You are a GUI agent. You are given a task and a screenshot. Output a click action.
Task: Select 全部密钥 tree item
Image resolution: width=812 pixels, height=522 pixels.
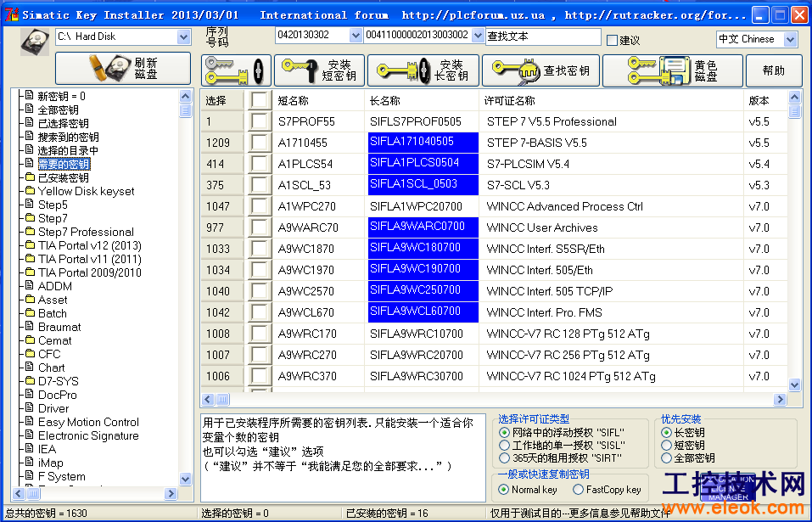[58, 109]
